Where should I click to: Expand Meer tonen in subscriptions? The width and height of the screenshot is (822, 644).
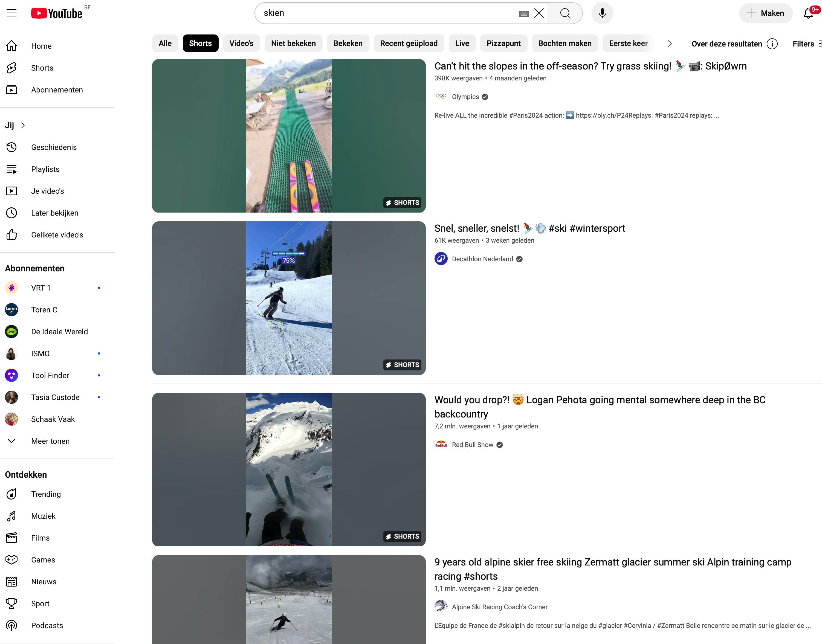50,441
